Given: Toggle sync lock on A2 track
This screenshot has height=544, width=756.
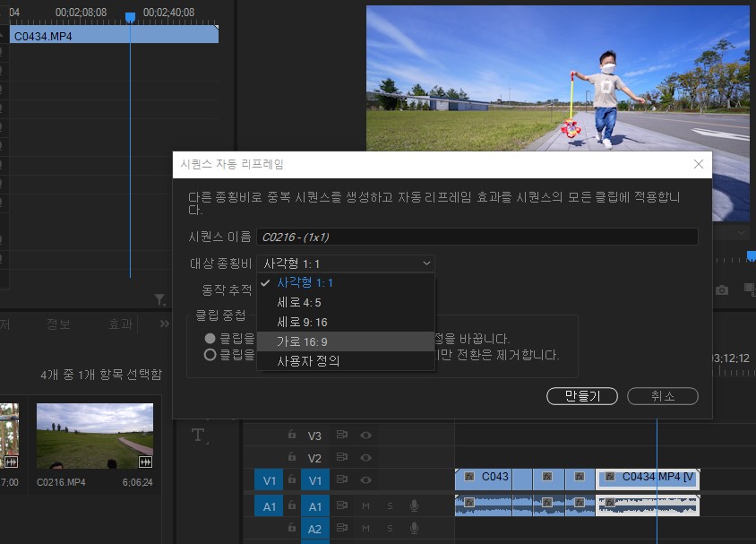Looking at the screenshot, I should click(342, 528).
